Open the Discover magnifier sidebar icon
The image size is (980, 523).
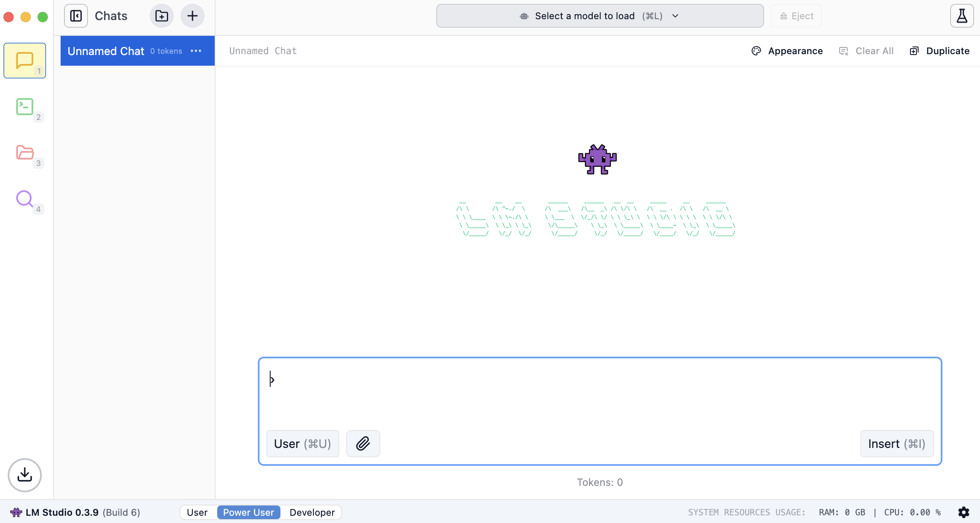coord(25,198)
